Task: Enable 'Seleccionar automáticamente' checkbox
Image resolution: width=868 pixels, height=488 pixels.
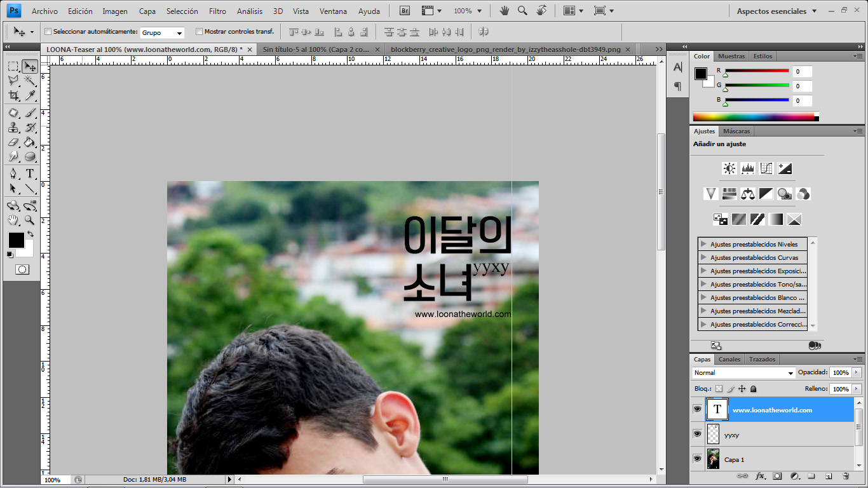Action: coord(48,31)
